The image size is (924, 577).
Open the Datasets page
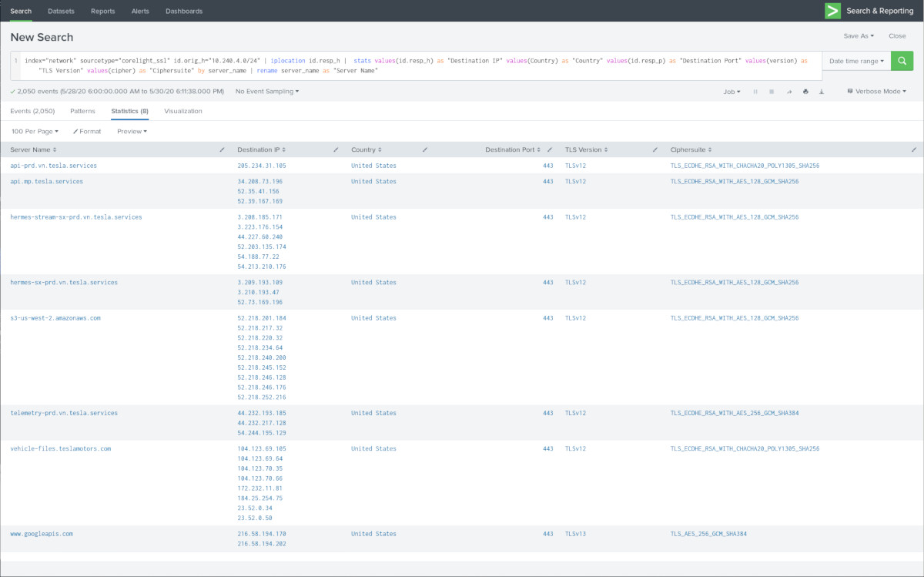click(62, 12)
